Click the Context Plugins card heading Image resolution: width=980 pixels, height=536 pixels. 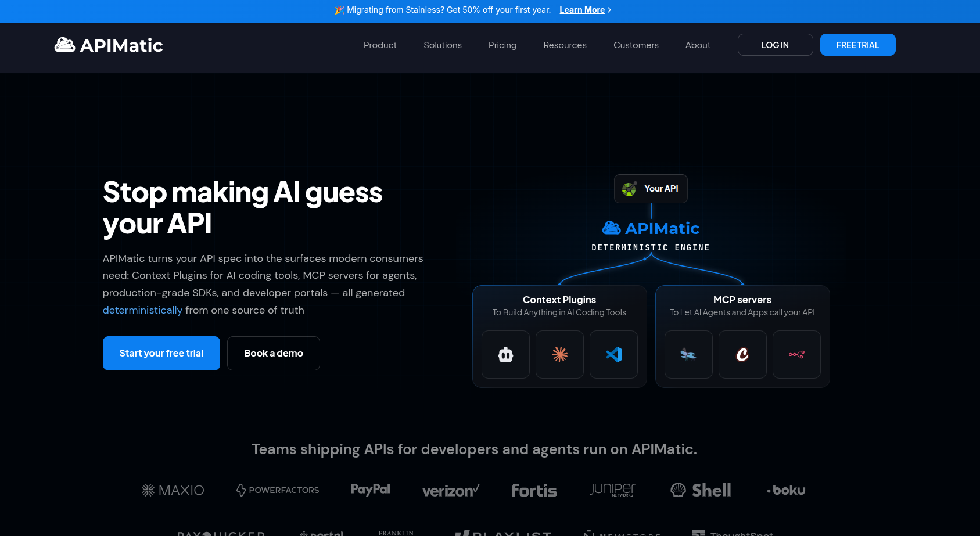coord(559,300)
